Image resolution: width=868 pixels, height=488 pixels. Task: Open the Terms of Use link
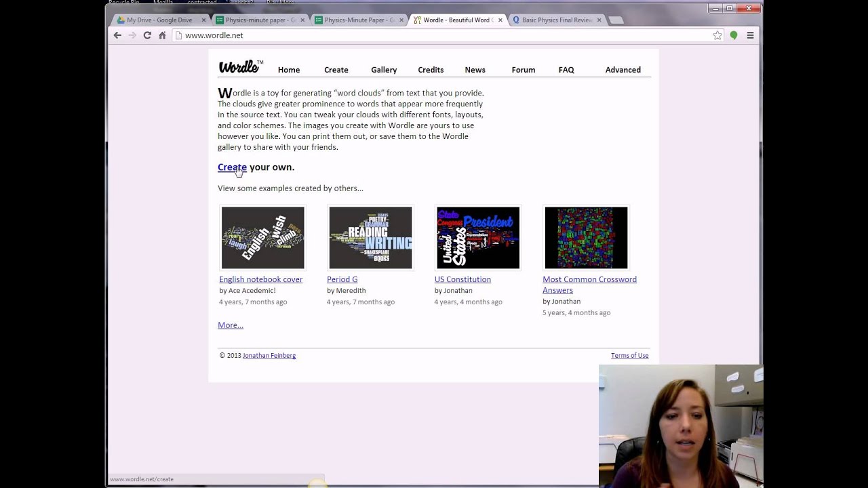(x=629, y=355)
